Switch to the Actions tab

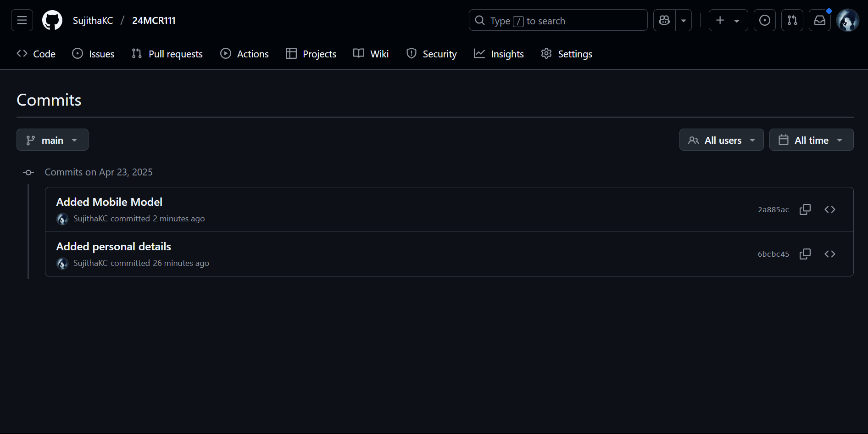click(244, 54)
